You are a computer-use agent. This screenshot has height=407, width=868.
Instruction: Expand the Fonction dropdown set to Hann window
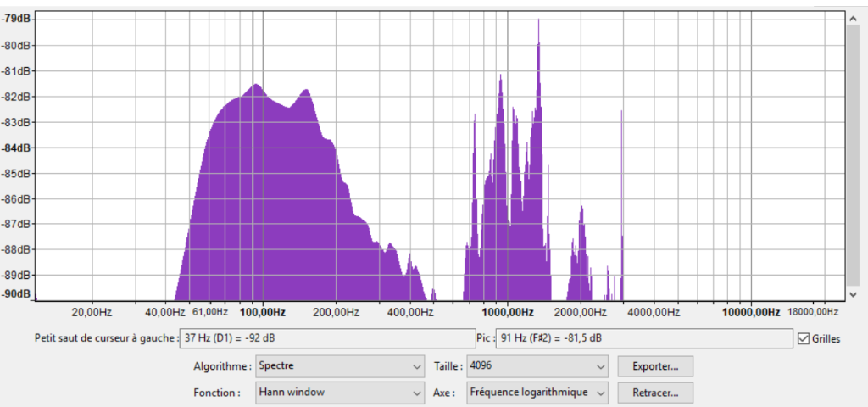[x=340, y=393]
